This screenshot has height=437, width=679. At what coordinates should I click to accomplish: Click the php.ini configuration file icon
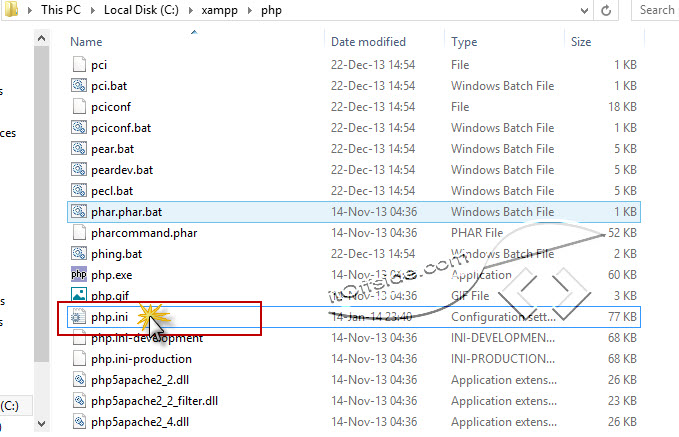(x=79, y=317)
